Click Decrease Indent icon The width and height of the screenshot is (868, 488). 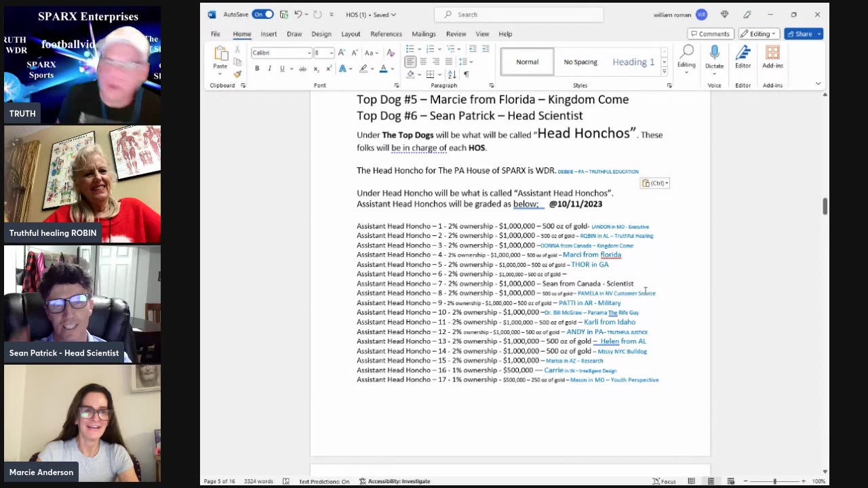[473, 49]
